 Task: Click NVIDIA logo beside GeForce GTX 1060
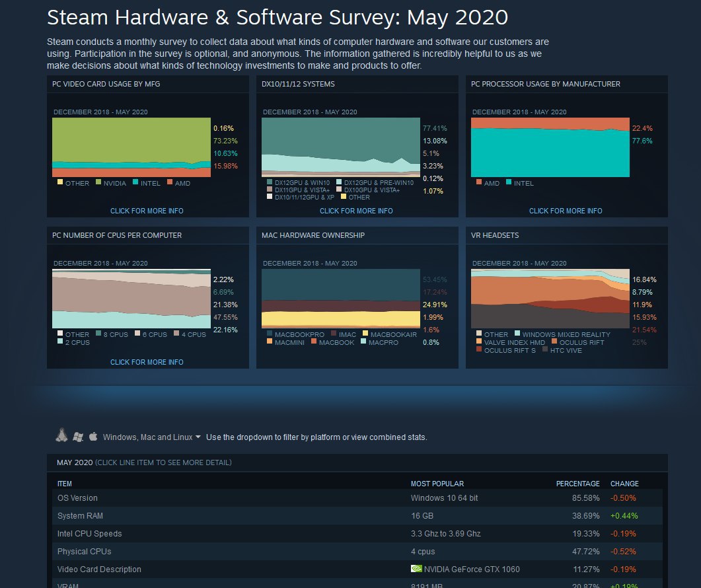(x=416, y=568)
